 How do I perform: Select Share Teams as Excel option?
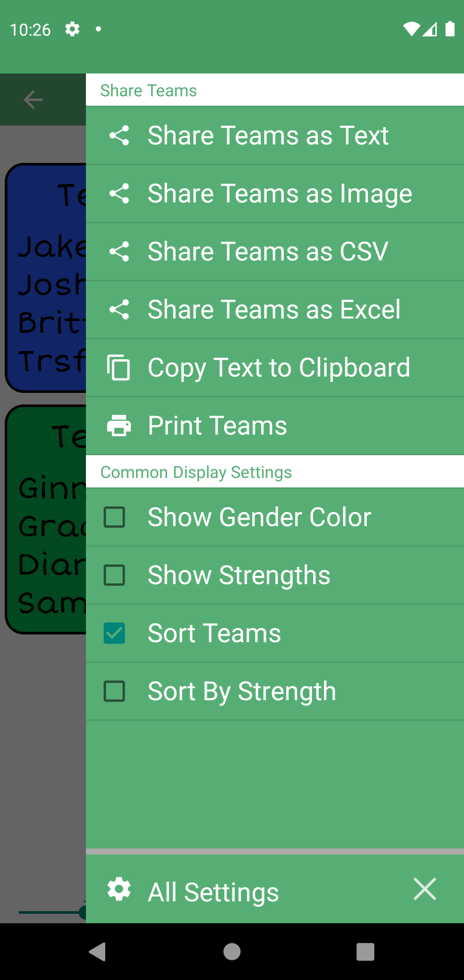click(x=274, y=309)
